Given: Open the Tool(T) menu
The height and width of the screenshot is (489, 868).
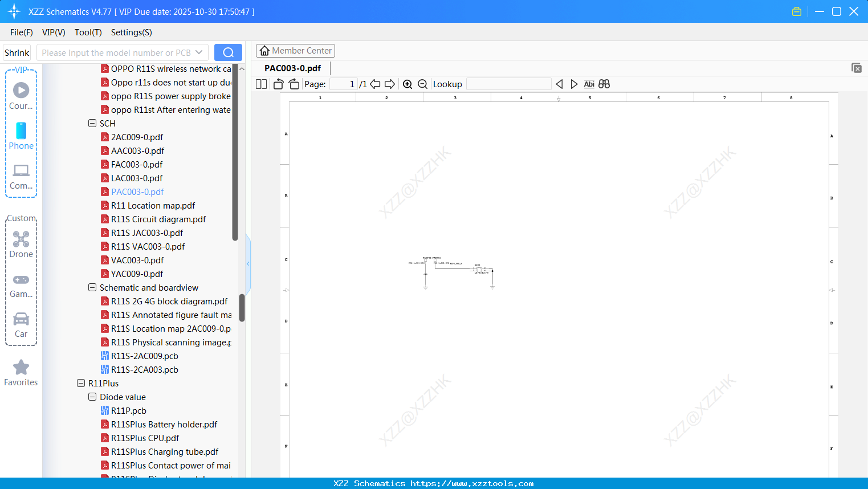Looking at the screenshot, I should pos(88,32).
